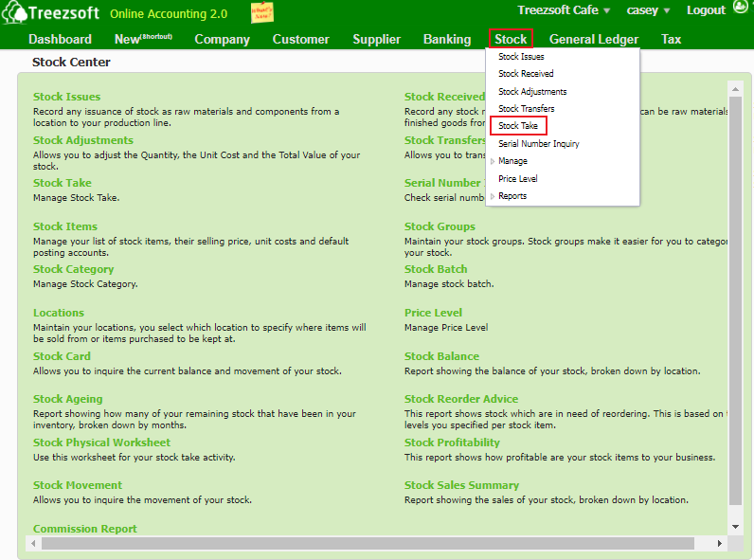This screenshot has width=754, height=560.
Task: Click the Logout link
Action: tap(706, 10)
